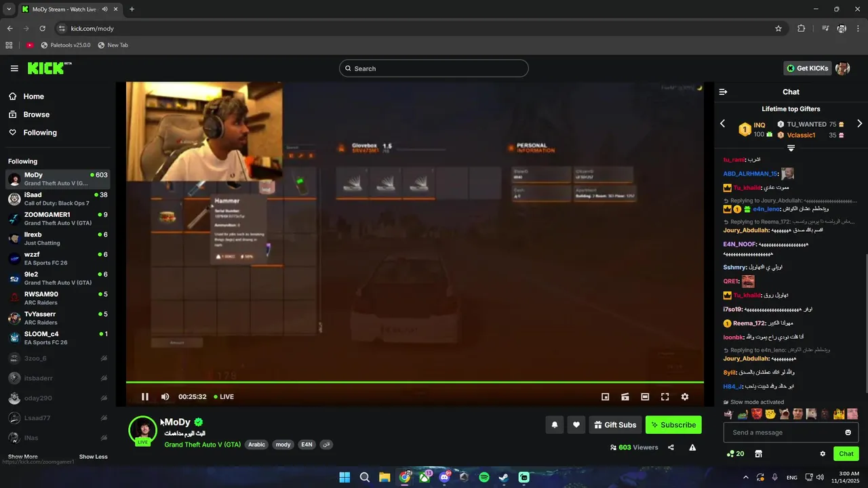The height and width of the screenshot is (488, 868).
Task: Enter fullscreen video mode
Action: point(665,396)
